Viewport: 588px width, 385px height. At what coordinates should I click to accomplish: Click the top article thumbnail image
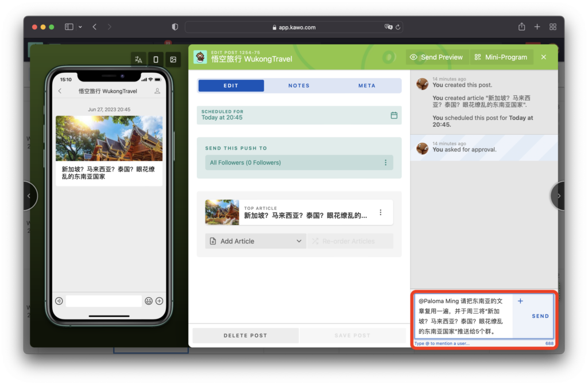pyautogui.click(x=222, y=212)
